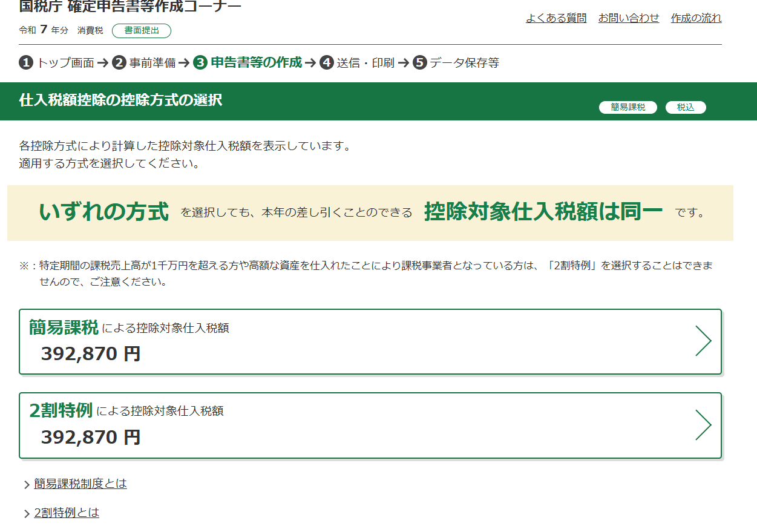Click step 3 circle icon for 申告書等の作成
This screenshot has height=532, width=757.
(200, 63)
